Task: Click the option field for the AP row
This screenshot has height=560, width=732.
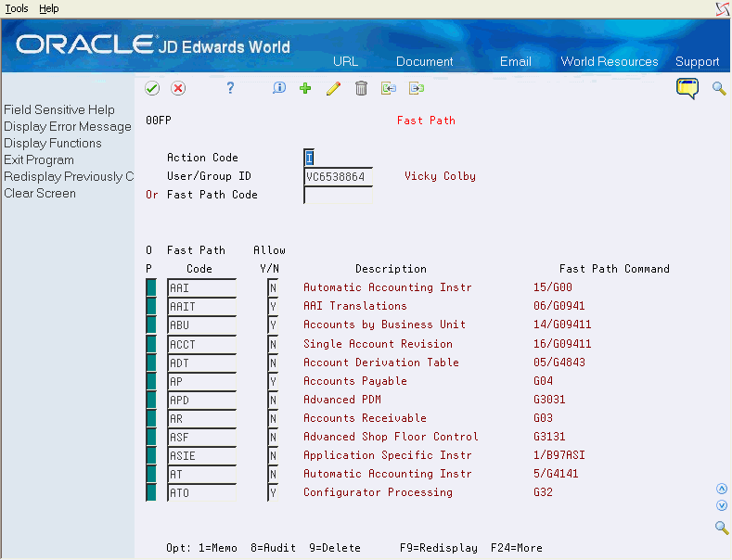Action: pos(151,381)
